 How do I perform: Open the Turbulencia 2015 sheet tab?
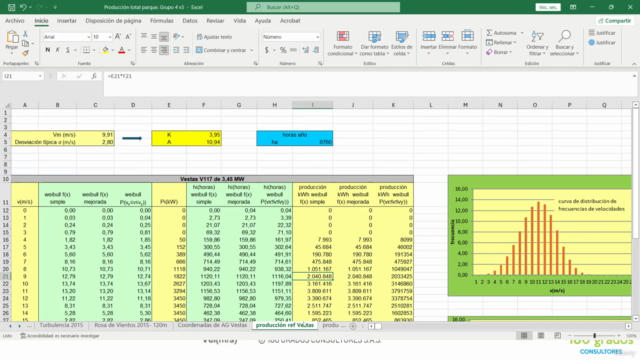[x=61, y=325]
